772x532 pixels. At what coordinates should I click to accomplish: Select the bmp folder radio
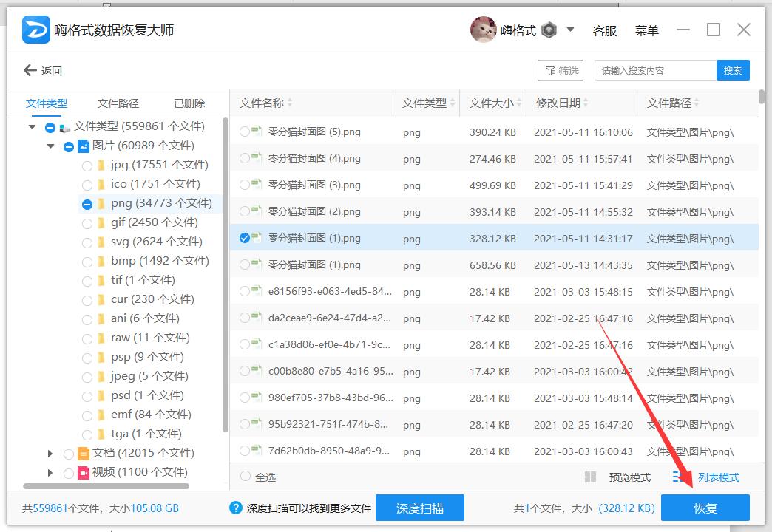(x=87, y=262)
